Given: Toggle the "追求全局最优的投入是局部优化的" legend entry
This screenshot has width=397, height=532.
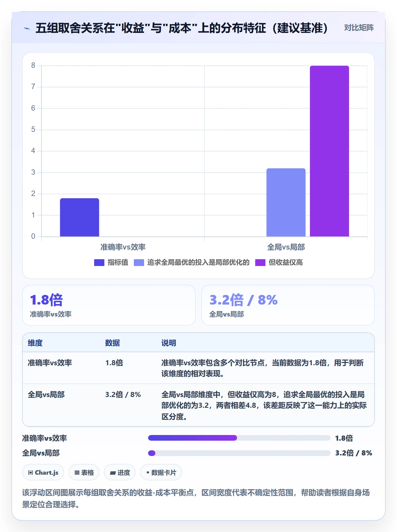Looking at the screenshot, I should (192, 263).
